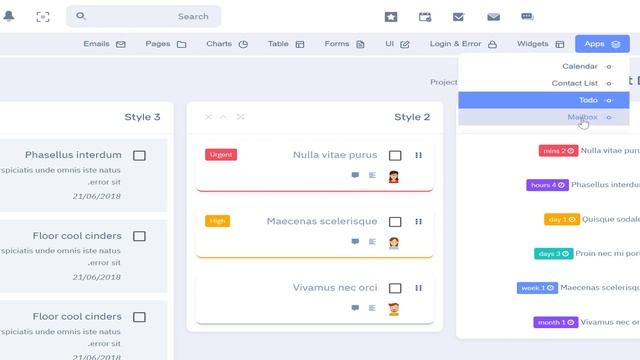Open the notifications bell icon
The height and width of the screenshot is (360, 640).
click(9, 16)
